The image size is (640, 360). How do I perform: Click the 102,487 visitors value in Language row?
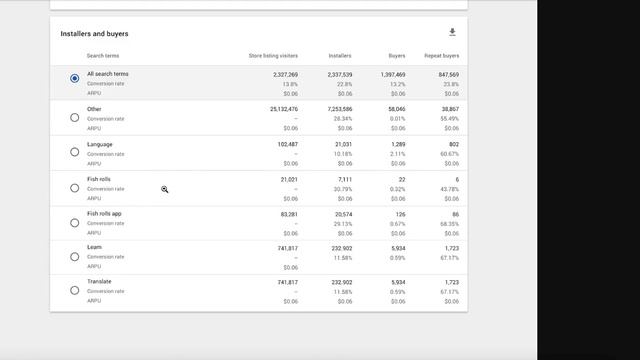tap(287, 144)
